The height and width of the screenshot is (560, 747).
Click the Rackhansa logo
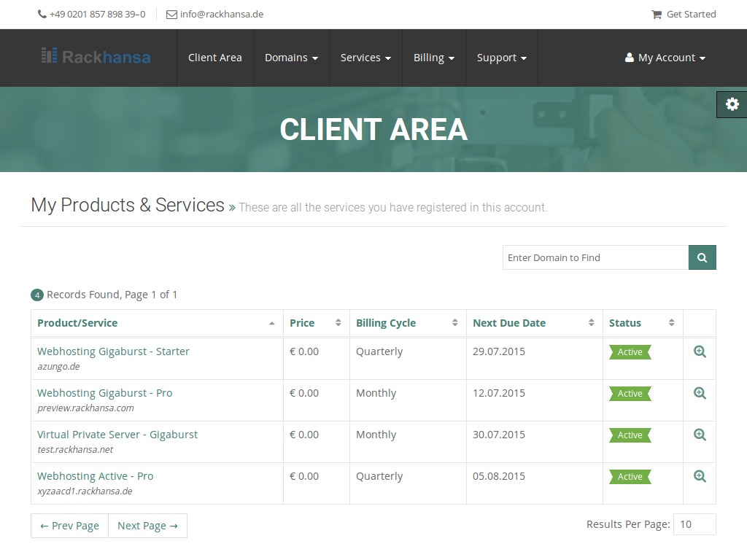[x=96, y=57]
